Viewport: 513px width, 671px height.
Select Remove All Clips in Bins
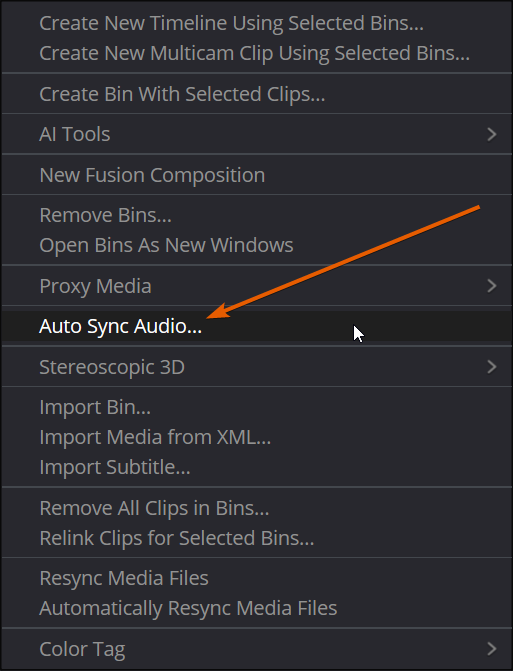tap(257, 508)
